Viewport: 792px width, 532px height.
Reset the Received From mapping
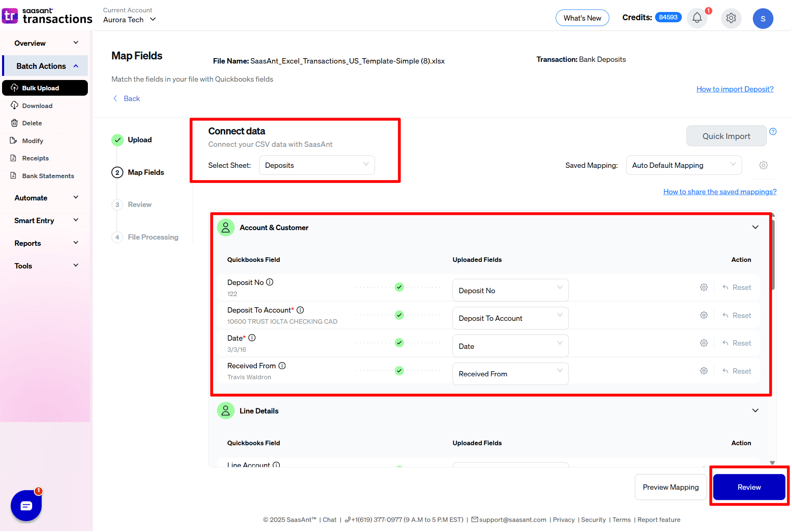[x=737, y=371]
